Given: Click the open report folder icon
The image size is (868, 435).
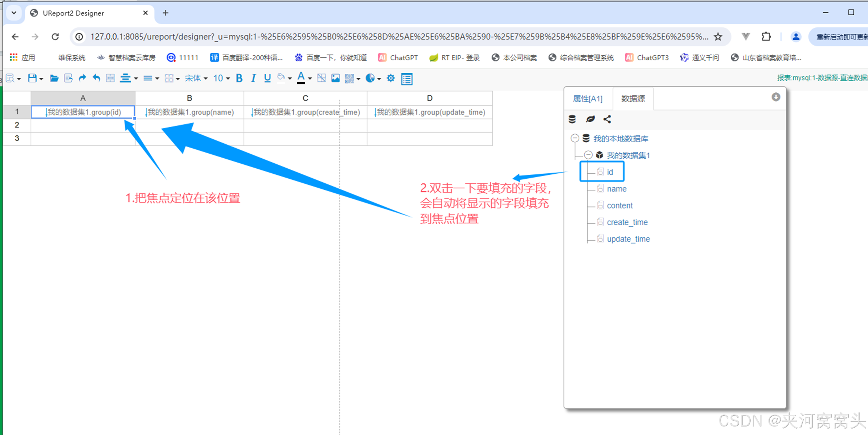Looking at the screenshot, I should point(54,78).
